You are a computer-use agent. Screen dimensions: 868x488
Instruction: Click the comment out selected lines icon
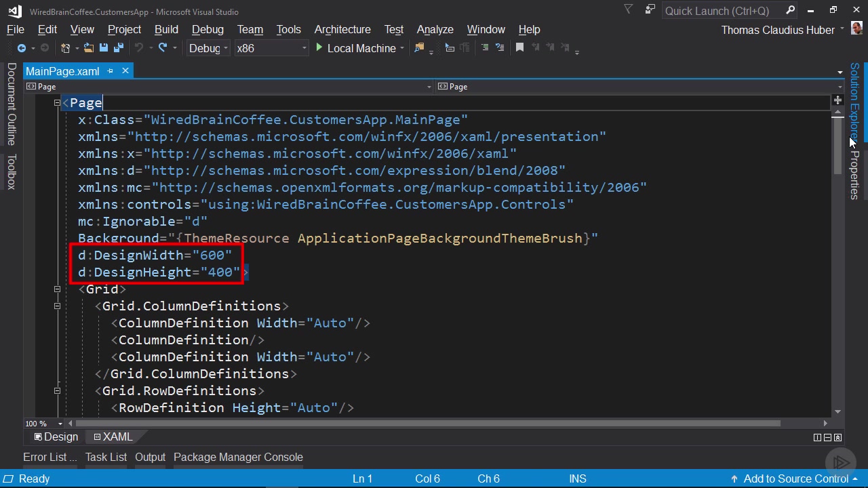point(484,47)
